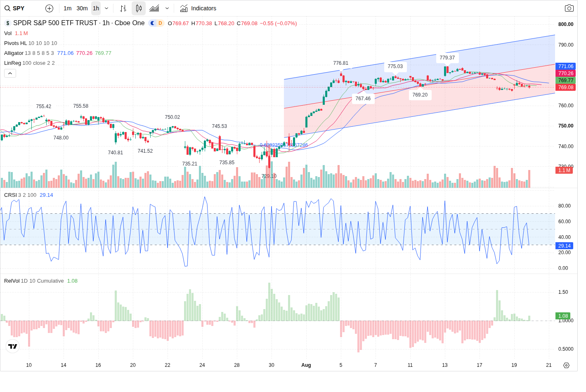The width and height of the screenshot is (586, 392).
Task: Open the timeframe dropdown chevron
Action: (x=106, y=8)
